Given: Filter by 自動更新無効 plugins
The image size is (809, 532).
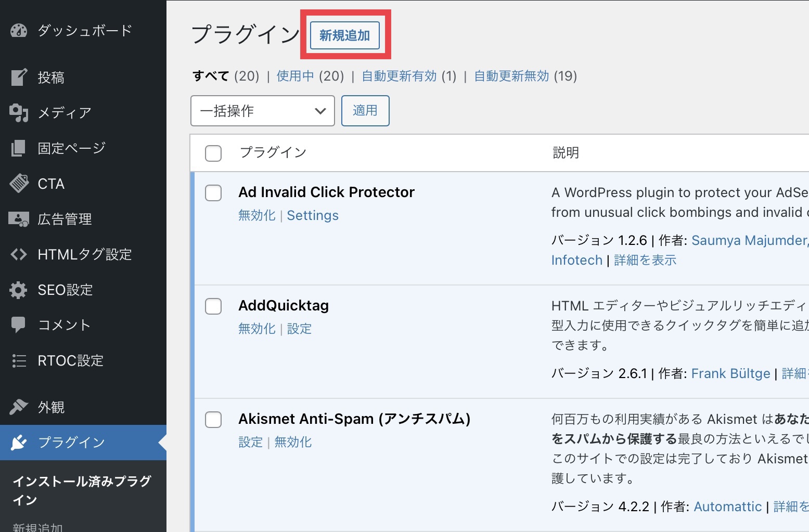Looking at the screenshot, I should pos(511,76).
